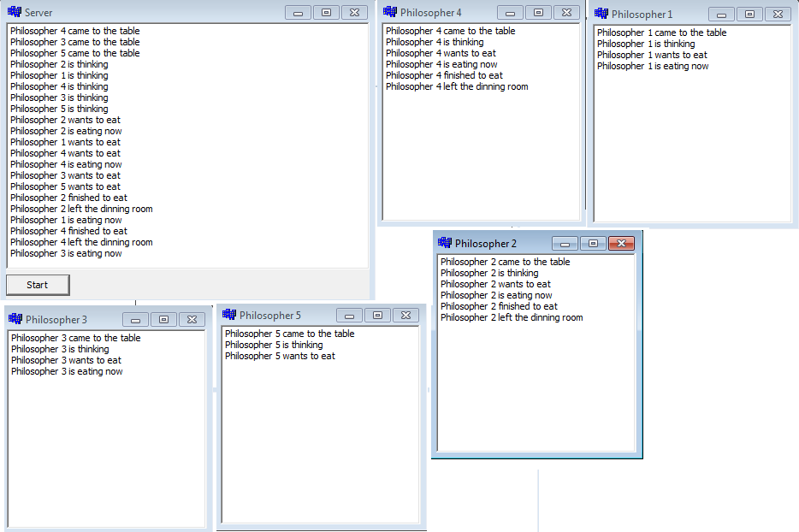Click the Philosopher 5 window title text
This screenshot has width=799, height=532.
(x=270, y=316)
